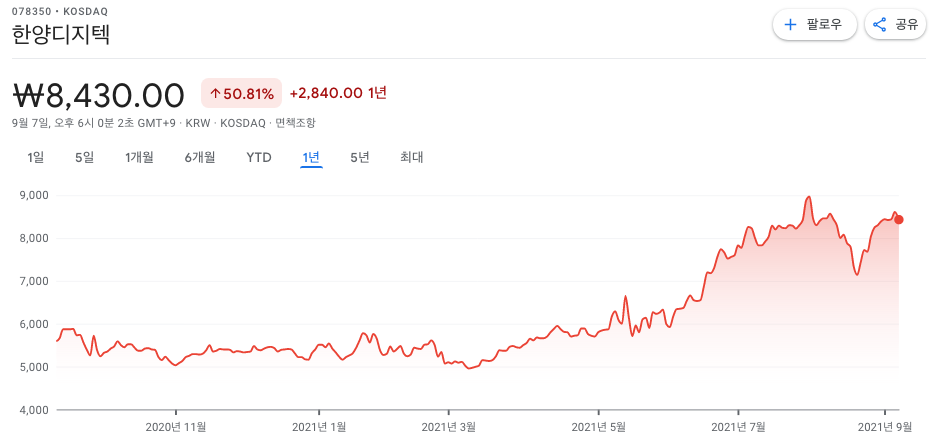Click the 공유 button label
Screen dimensions: 929x443
906,25
